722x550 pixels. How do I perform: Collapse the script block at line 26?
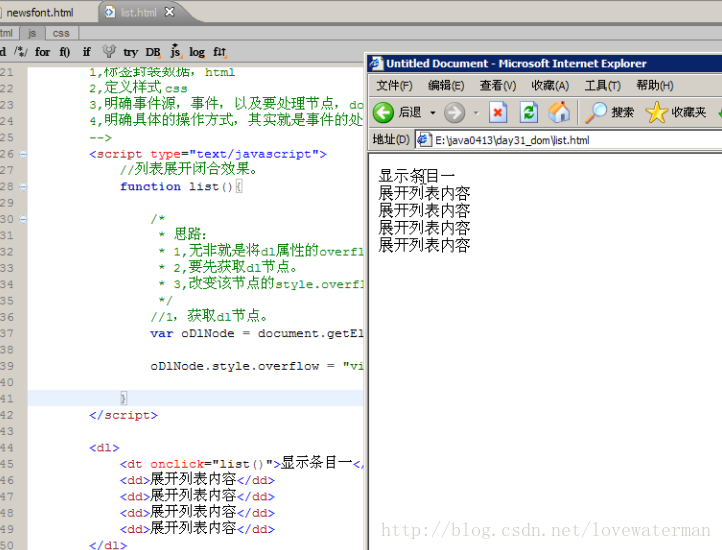[x=23, y=154]
